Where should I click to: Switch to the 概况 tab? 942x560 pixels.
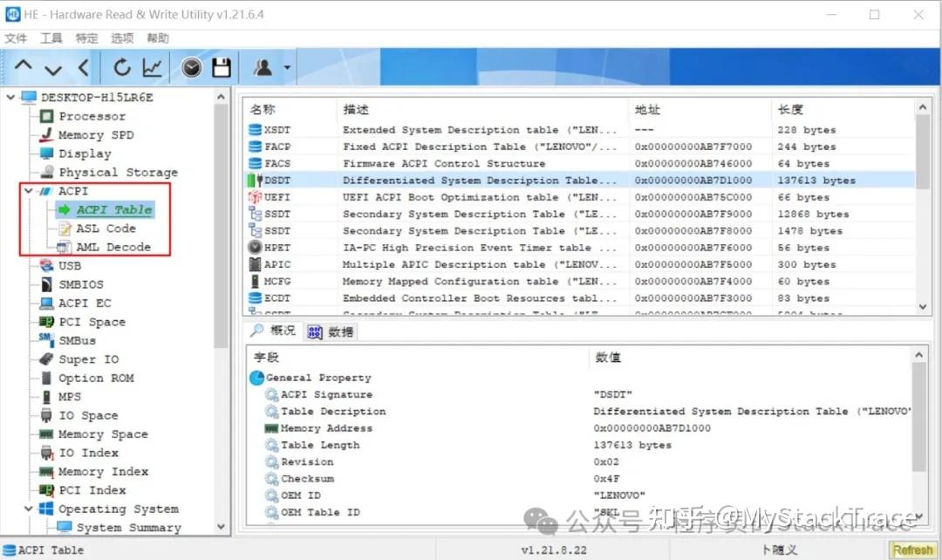tap(273, 331)
